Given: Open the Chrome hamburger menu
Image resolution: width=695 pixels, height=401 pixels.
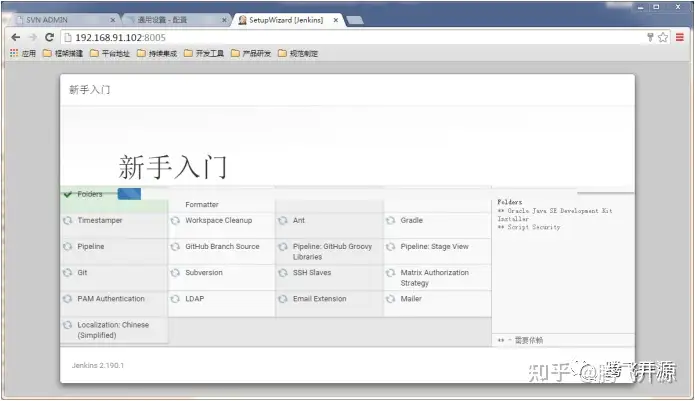Looking at the screenshot, I should coord(679,38).
